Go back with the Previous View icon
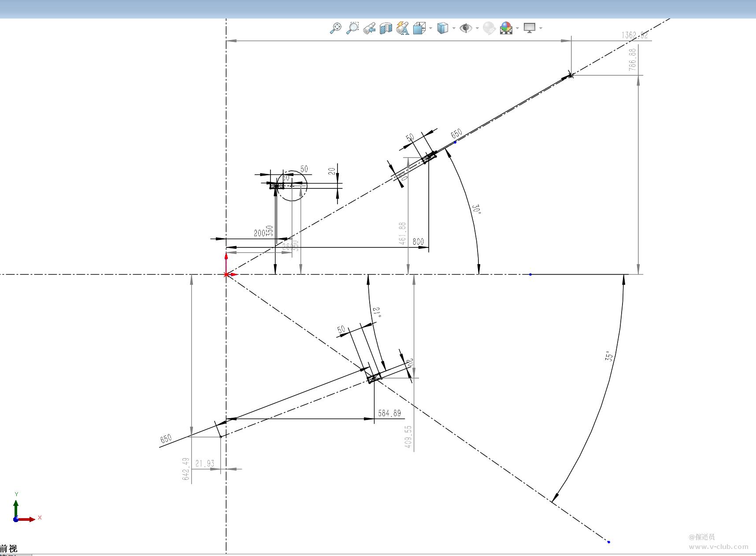This screenshot has height=556, width=756. pos(369,28)
